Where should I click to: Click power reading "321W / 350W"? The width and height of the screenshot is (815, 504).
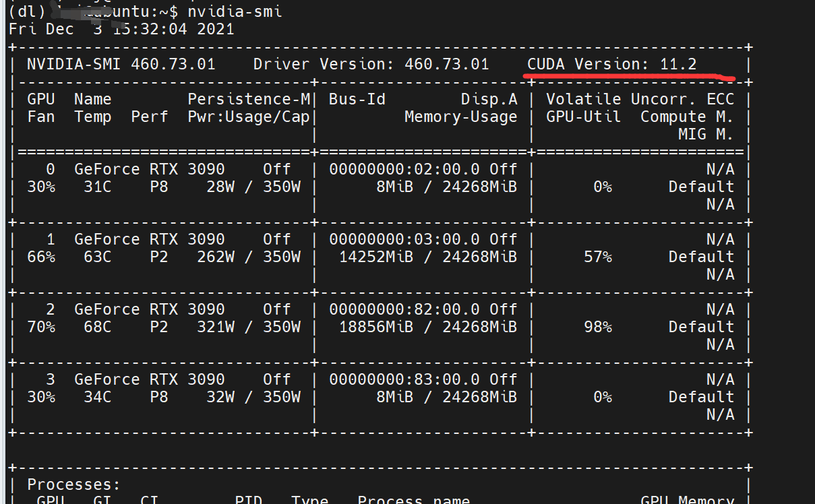coord(249,327)
